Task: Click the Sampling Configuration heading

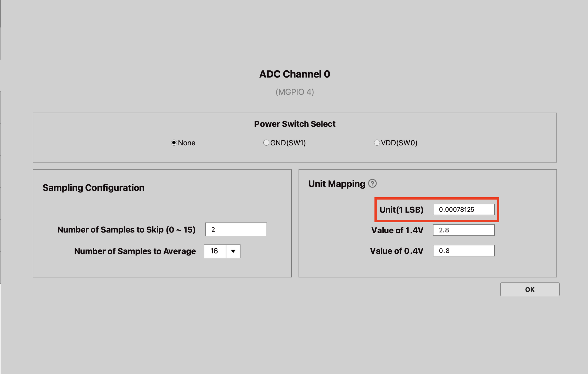Action: tap(93, 188)
